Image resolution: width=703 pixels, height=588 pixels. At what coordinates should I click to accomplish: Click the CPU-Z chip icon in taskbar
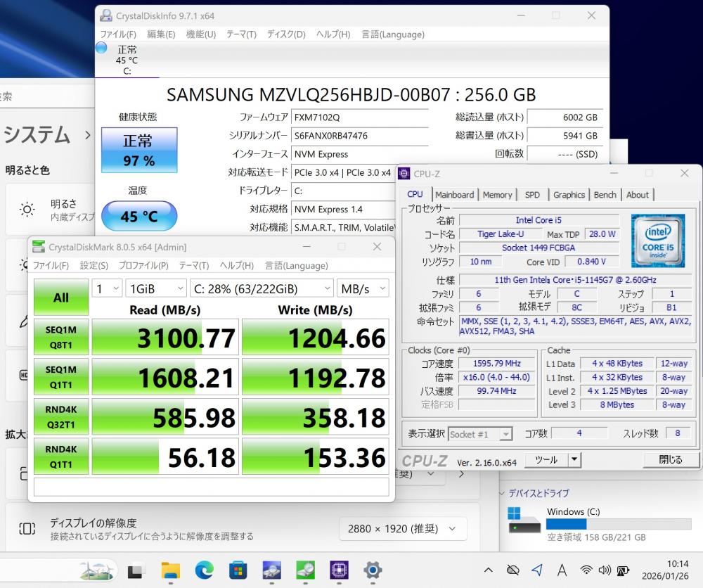click(340, 570)
